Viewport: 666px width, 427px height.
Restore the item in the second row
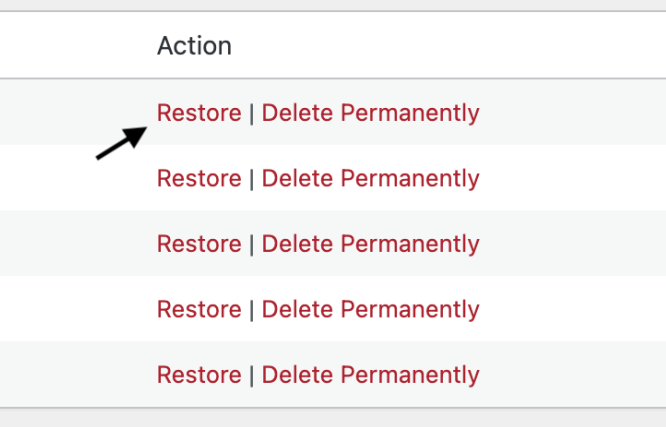(199, 179)
